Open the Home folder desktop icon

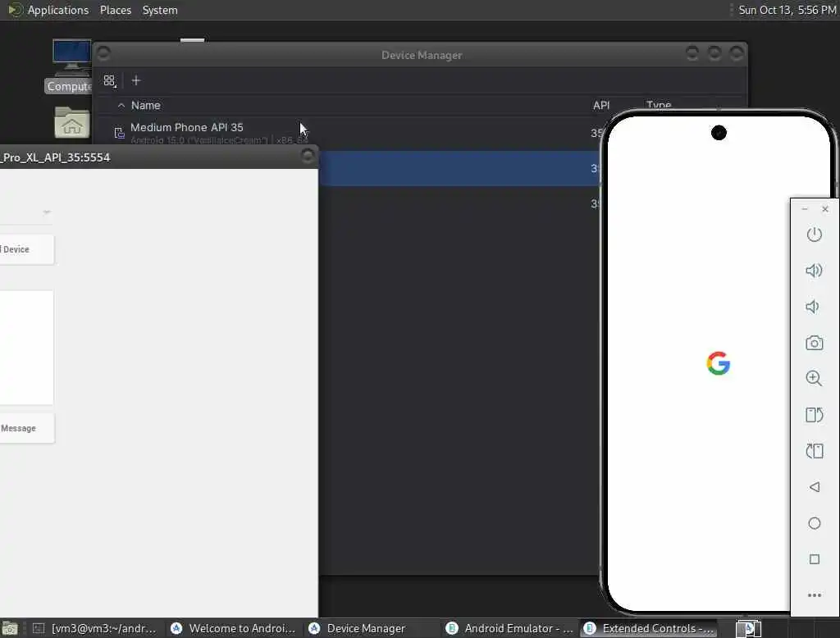(x=72, y=122)
